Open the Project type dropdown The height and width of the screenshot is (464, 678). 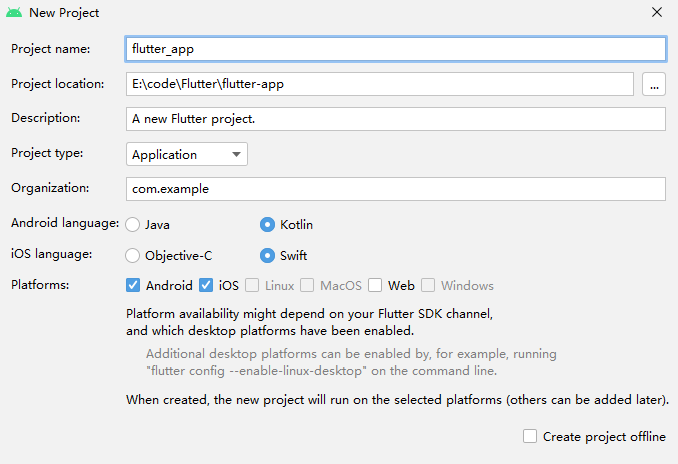tap(187, 154)
